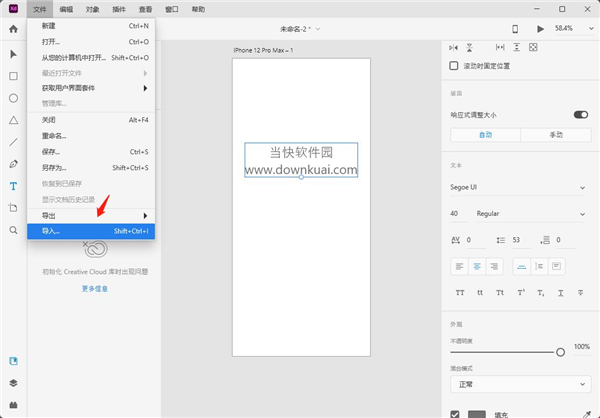
Task: Toggle the fill checkbox
Action: [x=455, y=414]
